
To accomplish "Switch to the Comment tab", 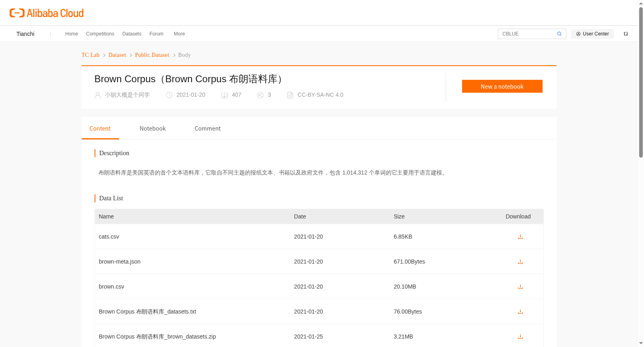I will click(208, 129).
